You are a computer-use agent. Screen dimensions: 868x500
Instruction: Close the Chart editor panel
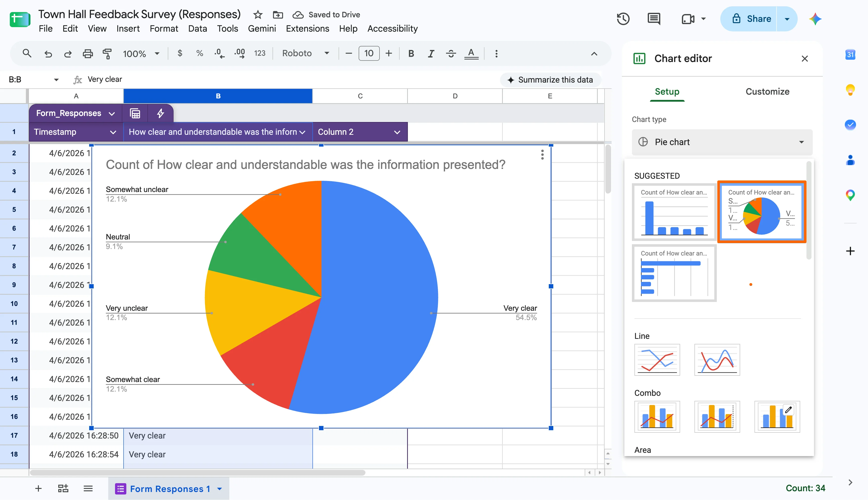tap(804, 59)
